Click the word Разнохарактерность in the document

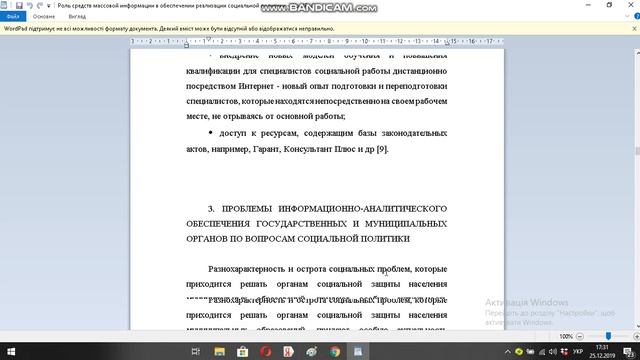[247, 269]
